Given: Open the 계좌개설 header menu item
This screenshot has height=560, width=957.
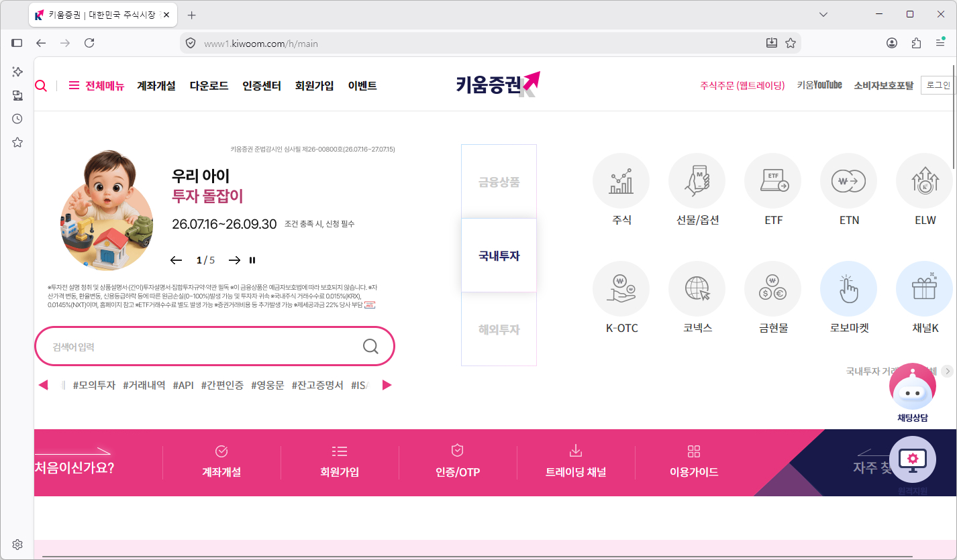Looking at the screenshot, I should point(156,86).
